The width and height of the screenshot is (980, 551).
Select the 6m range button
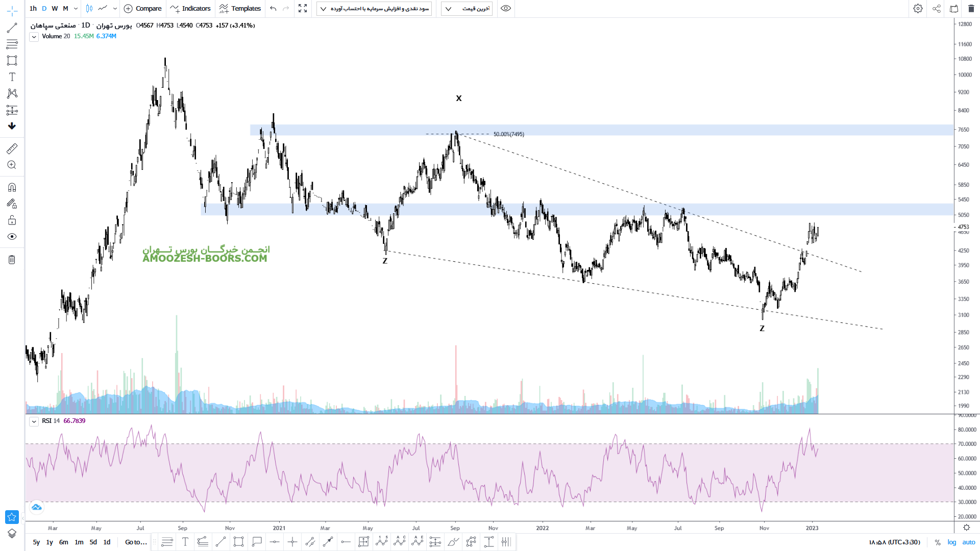point(63,542)
